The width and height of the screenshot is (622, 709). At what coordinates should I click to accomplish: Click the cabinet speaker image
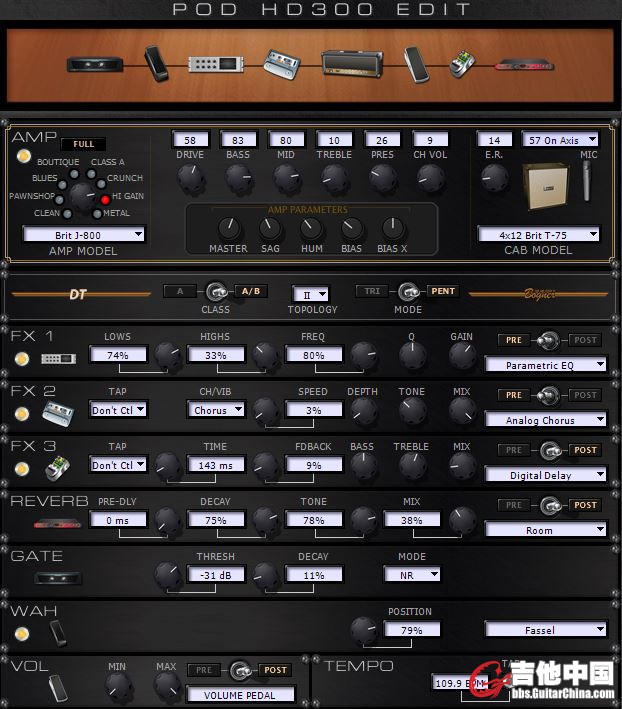(x=546, y=187)
